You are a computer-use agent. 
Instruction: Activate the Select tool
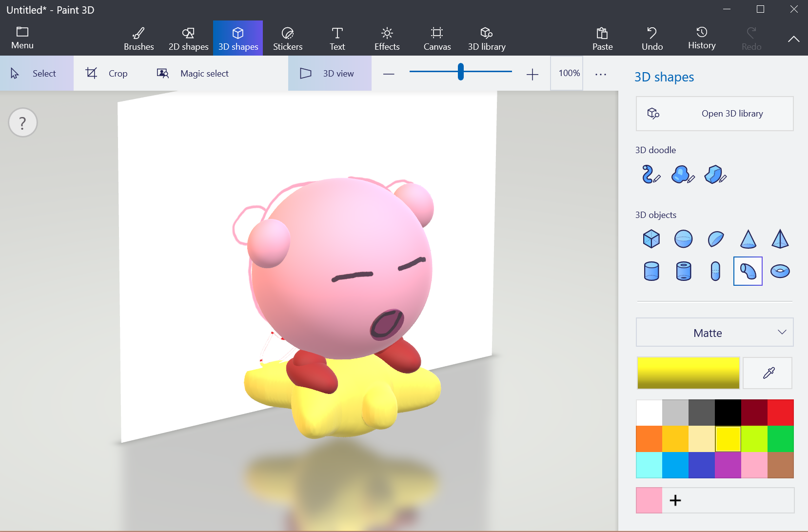tap(37, 73)
